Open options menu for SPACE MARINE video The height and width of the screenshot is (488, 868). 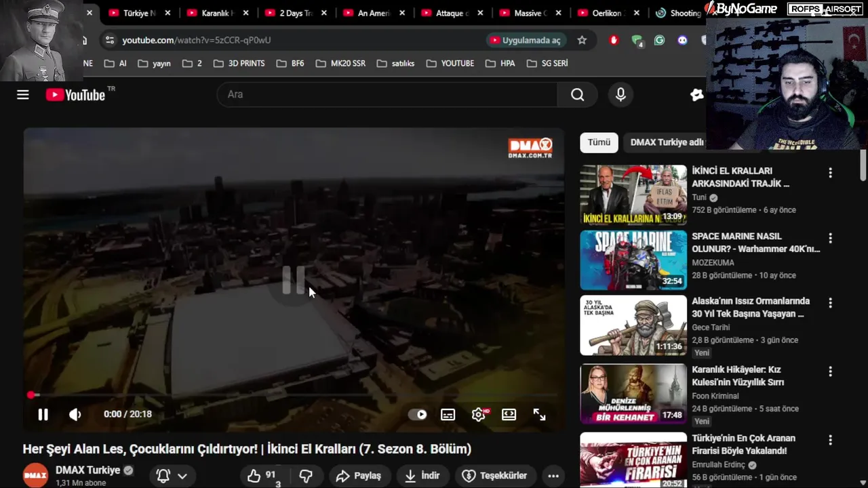(x=830, y=238)
